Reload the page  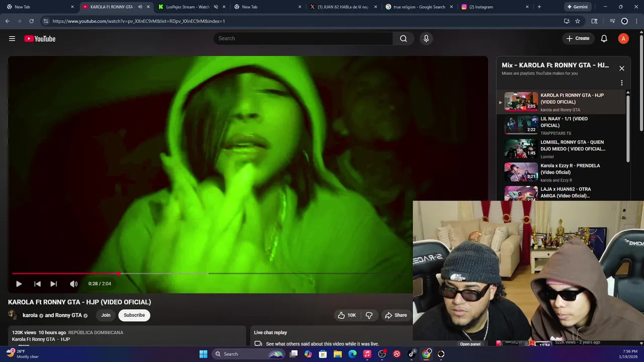(x=31, y=21)
